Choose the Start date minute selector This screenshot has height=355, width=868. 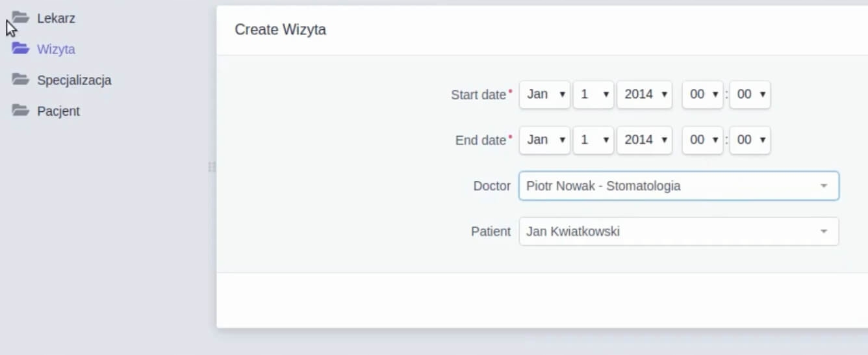click(750, 94)
